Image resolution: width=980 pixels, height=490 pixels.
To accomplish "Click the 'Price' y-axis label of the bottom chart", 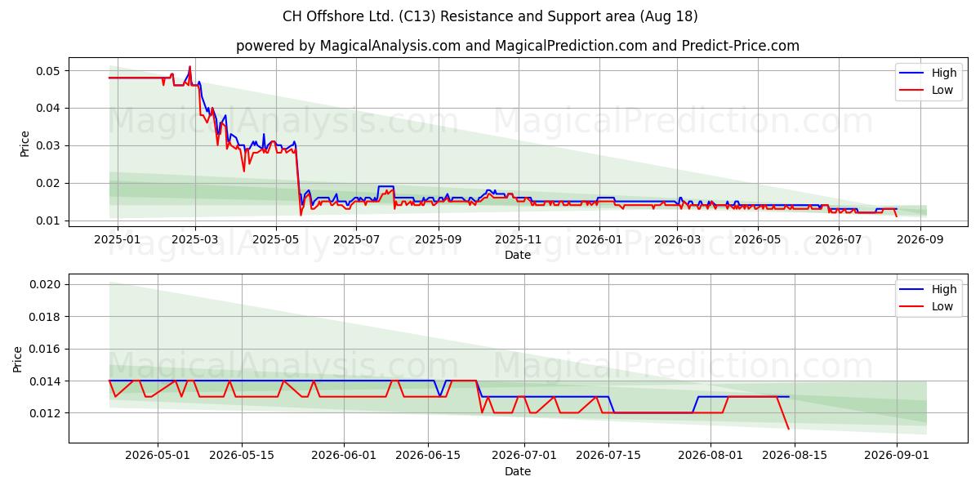I will click(x=18, y=359).
